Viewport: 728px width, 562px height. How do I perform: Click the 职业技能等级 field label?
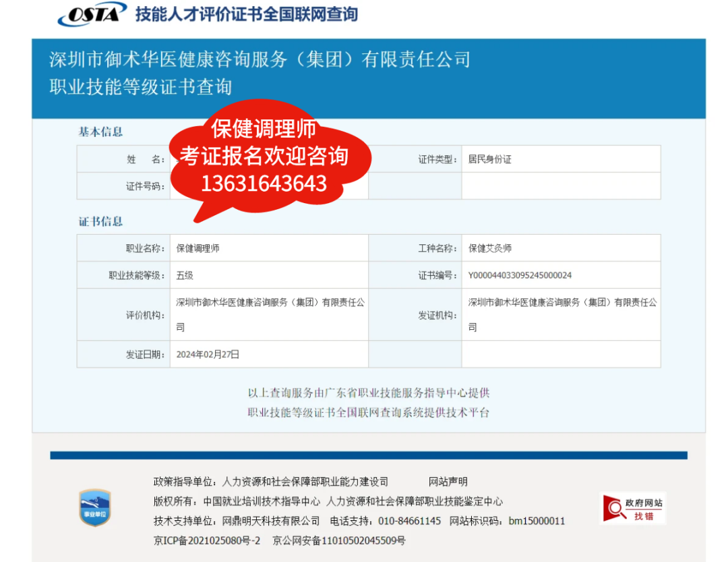pos(136,275)
